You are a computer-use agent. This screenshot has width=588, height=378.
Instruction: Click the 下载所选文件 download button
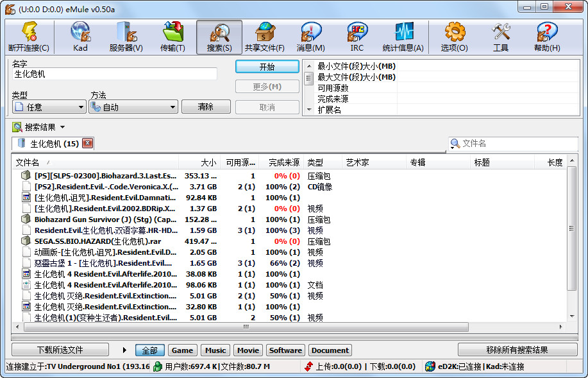click(60, 350)
